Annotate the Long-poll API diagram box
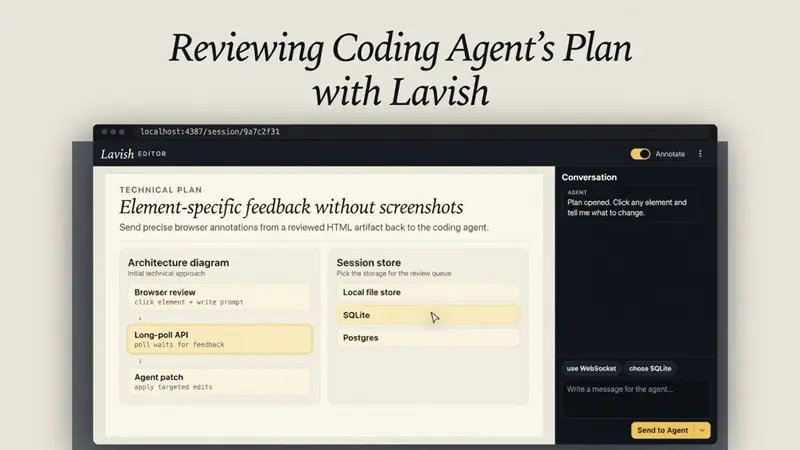 point(219,339)
